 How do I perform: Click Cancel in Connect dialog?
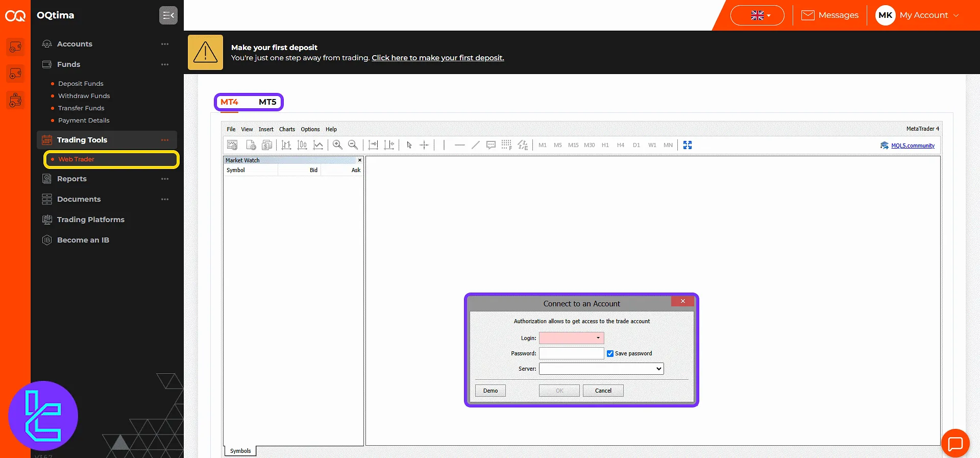click(x=603, y=391)
